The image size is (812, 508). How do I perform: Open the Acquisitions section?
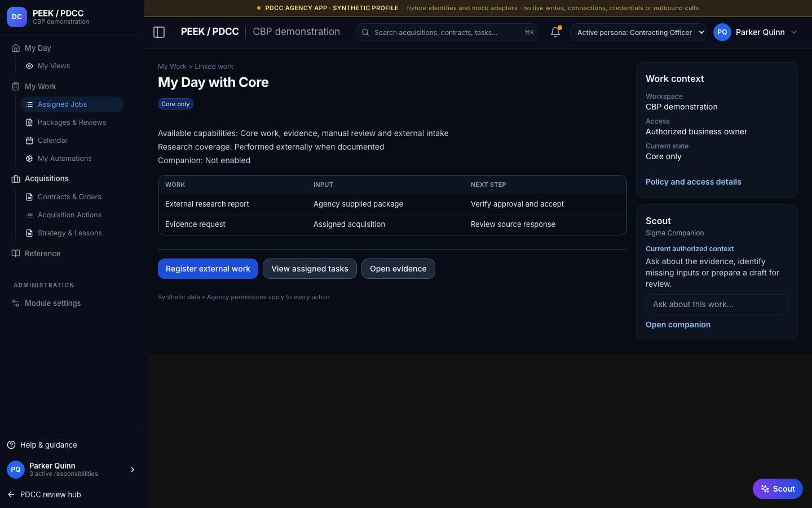click(46, 178)
